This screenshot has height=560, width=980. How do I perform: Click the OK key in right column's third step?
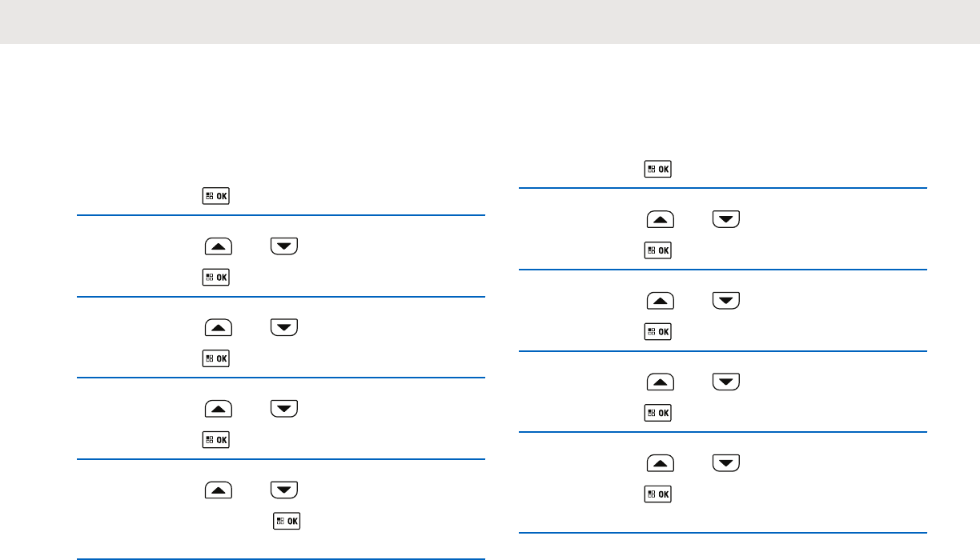pyautogui.click(x=658, y=331)
